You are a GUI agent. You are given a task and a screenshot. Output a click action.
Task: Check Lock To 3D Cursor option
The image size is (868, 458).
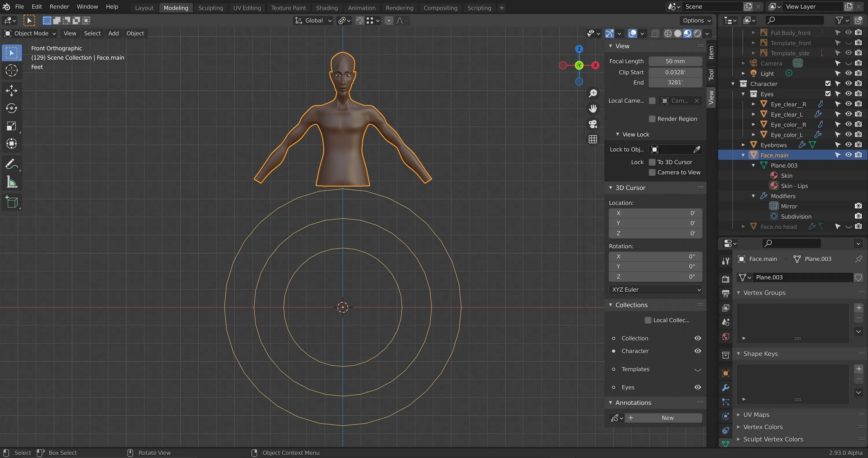click(652, 162)
